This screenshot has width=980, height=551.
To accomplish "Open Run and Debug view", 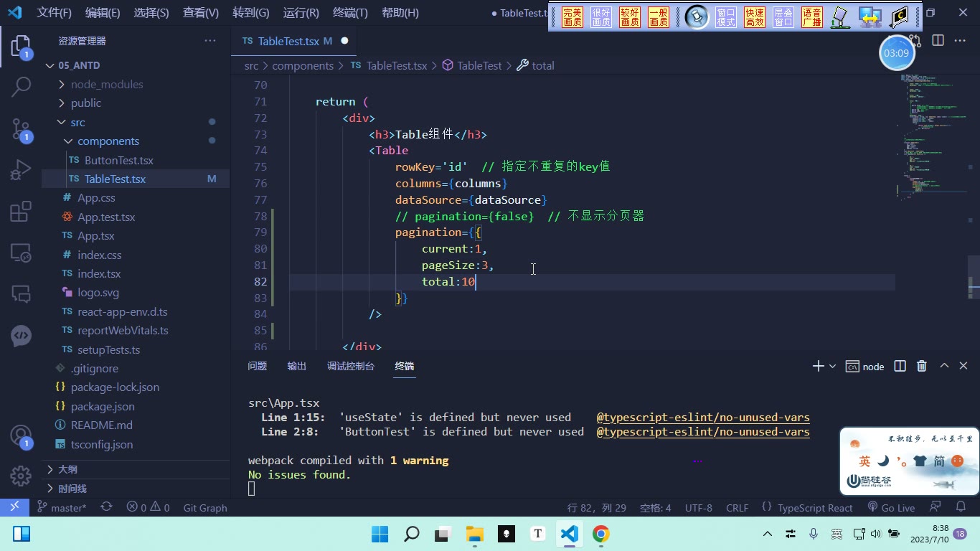I will (x=21, y=171).
